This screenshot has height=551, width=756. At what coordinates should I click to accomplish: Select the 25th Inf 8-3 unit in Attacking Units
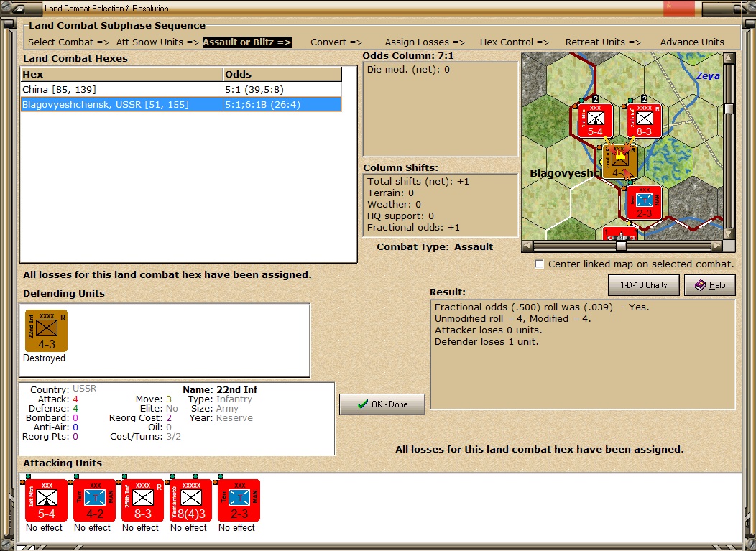[143, 501]
